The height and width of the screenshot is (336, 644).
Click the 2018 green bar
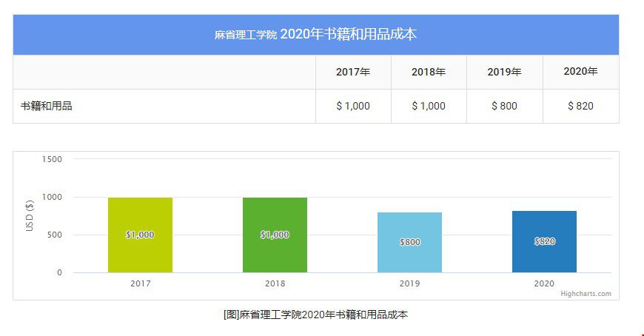click(x=275, y=235)
